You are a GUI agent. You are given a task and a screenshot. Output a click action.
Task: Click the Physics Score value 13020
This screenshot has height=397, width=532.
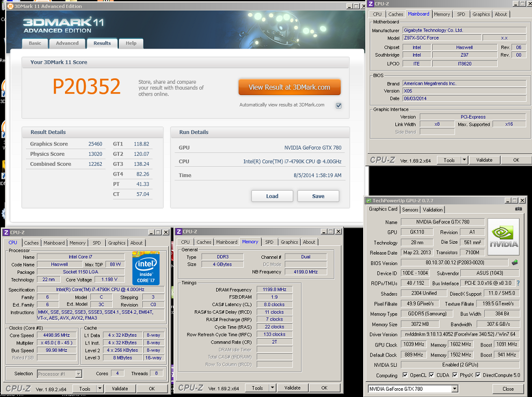95,154
